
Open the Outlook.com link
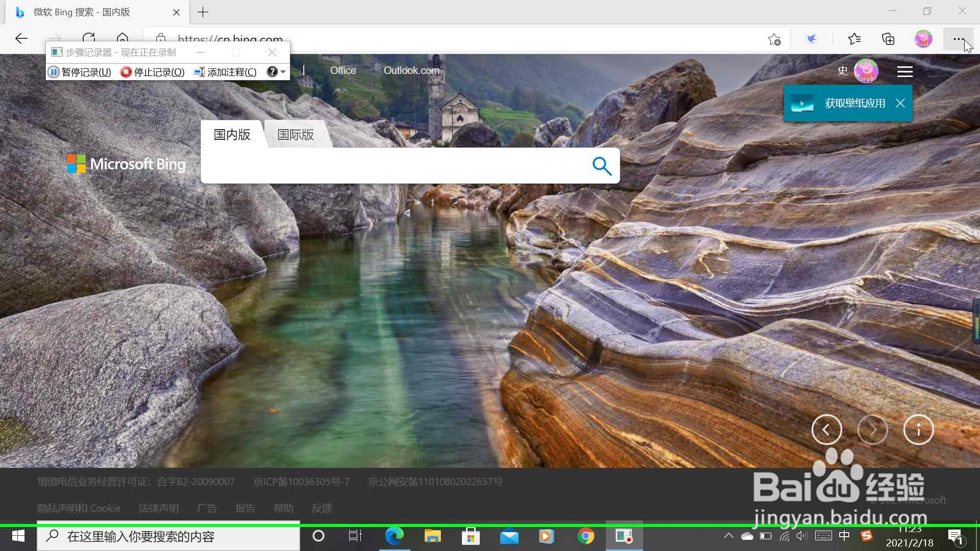[411, 70]
